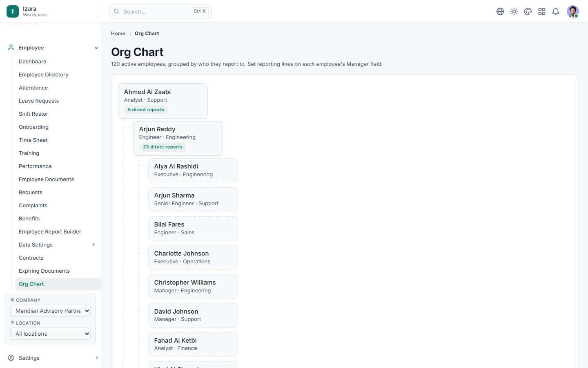Viewport: 588px width, 368px height.
Task: Open Bilal Fares' org card
Action: (x=193, y=228)
